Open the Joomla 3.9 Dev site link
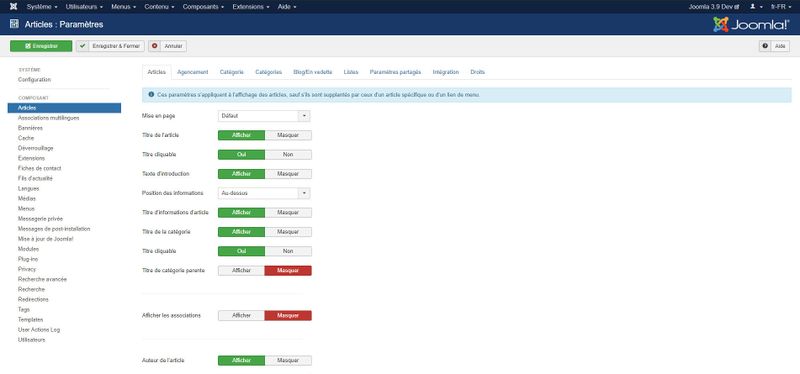 [714, 7]
